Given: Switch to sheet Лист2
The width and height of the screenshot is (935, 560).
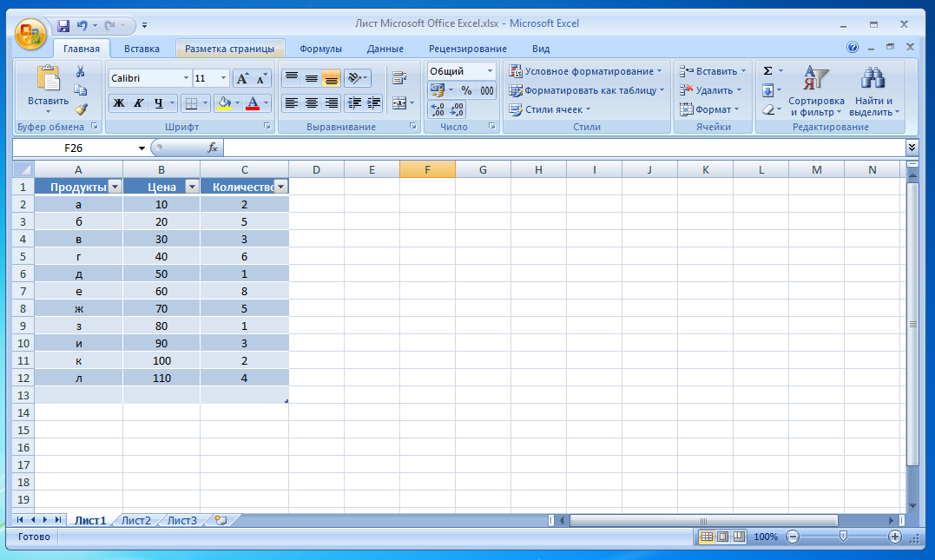Looking at the screenshot, I should click(136, 520).
